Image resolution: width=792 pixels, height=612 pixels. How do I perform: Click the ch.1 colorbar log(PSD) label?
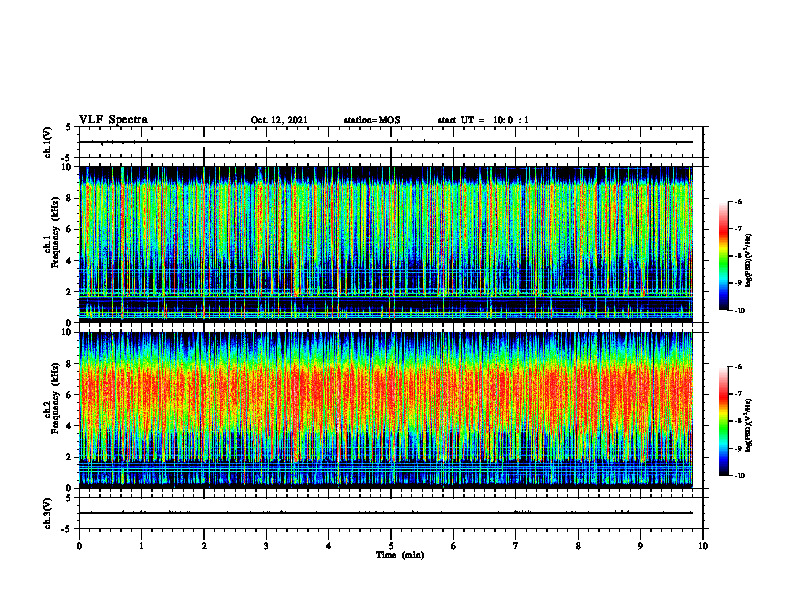pyautogui.click(x=749, y=260)
